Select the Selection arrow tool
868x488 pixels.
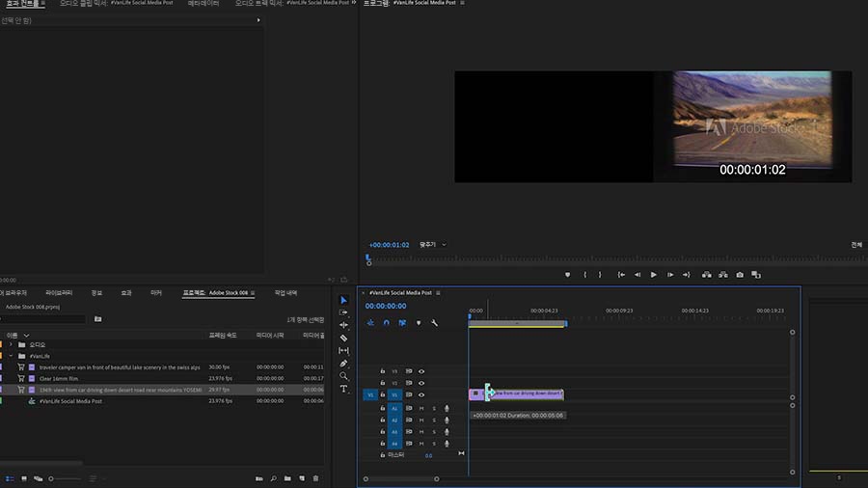343,300
